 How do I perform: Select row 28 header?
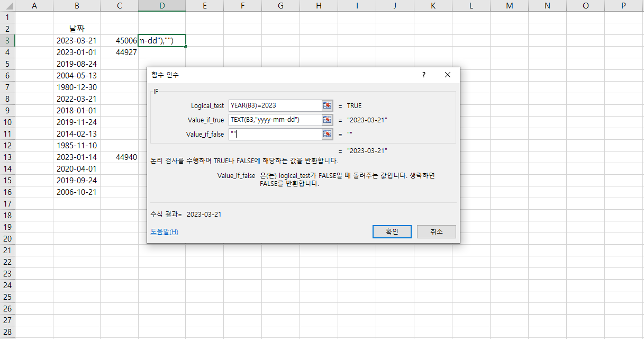(7, 332)
